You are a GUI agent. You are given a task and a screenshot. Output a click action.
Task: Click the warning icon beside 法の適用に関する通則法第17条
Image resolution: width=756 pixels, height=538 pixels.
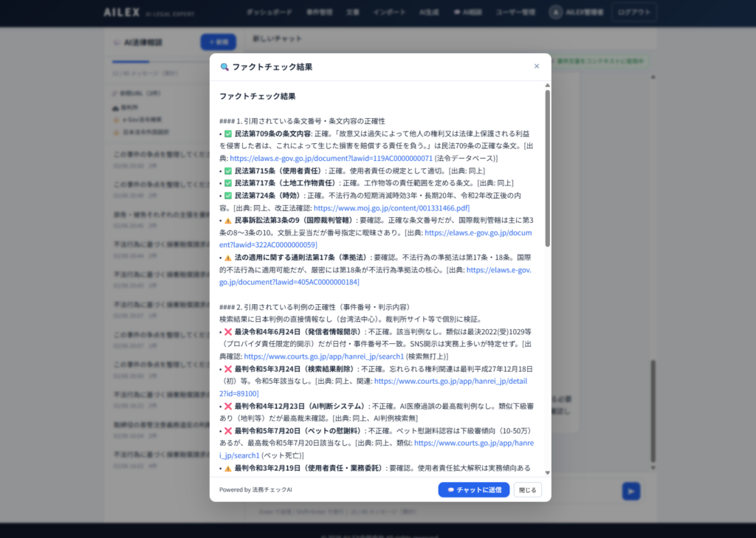tap(228, 258)
